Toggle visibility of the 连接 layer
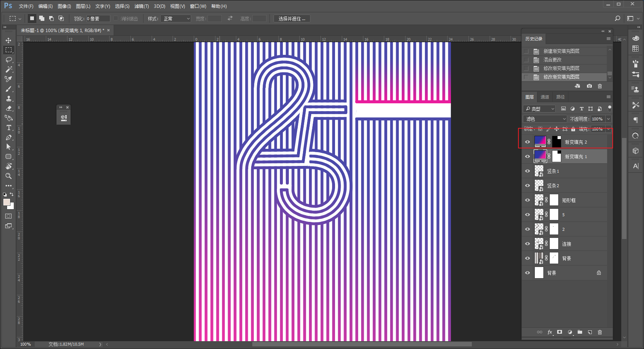Image resolution: width=644 pixels, height=349 pixels. (x=527, y=244)
